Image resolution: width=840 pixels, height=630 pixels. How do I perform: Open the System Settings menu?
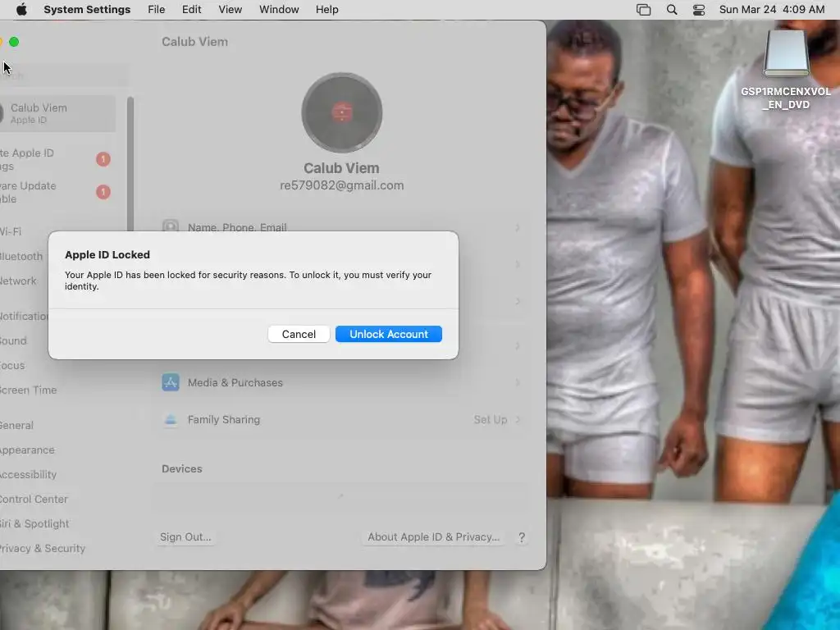coord(87,10)
